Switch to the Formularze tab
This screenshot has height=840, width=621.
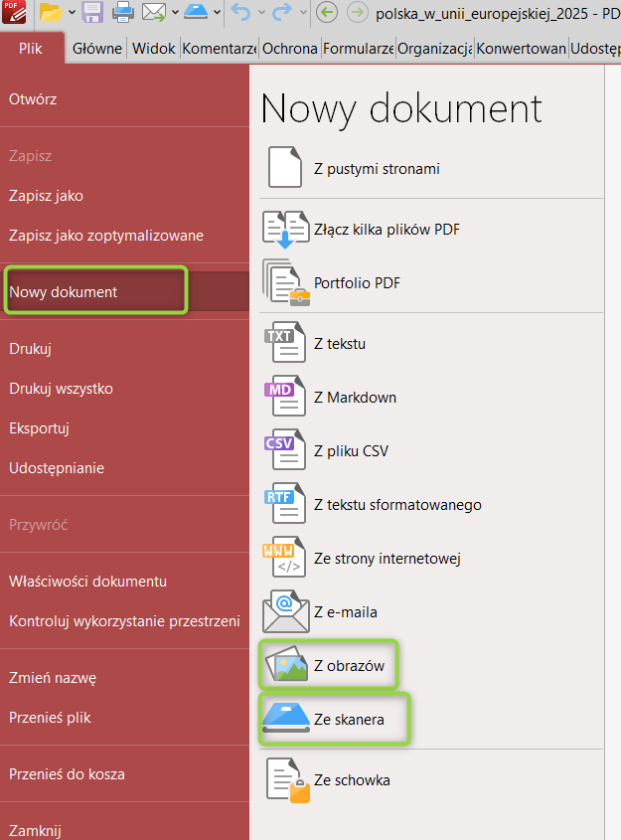click(358, 49)
